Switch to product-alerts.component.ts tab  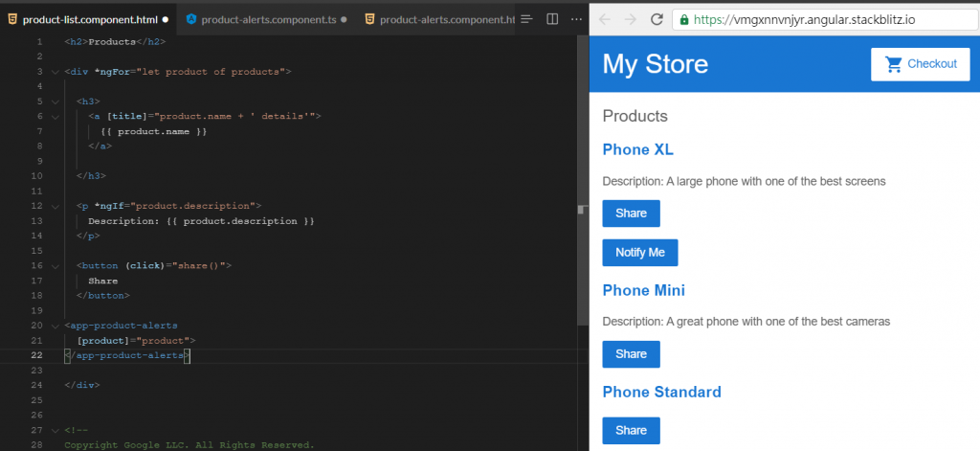pos(266,19)
